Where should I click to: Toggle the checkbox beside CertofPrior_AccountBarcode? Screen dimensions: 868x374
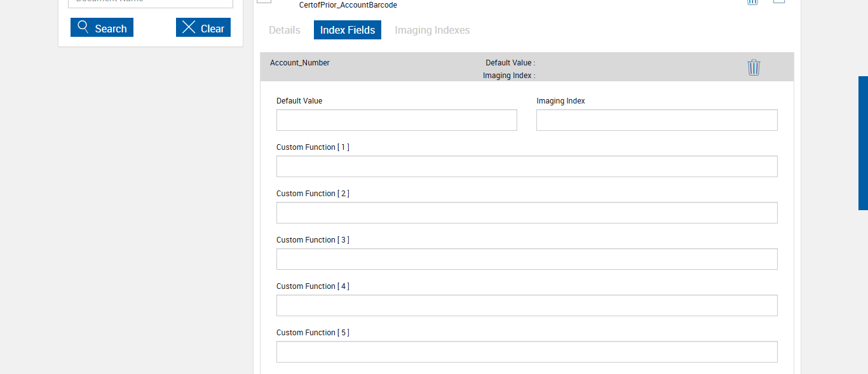pyautogui.click(x=264, y=1)
